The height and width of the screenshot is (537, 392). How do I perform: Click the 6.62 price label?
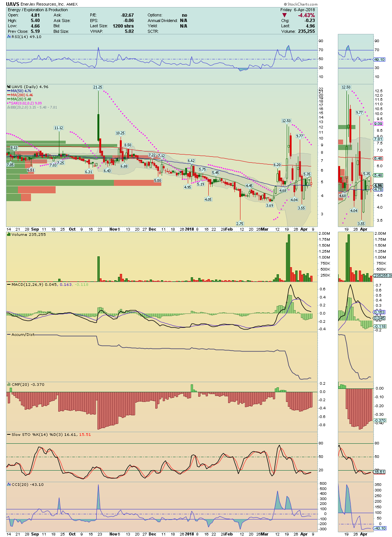pos(191,161)
